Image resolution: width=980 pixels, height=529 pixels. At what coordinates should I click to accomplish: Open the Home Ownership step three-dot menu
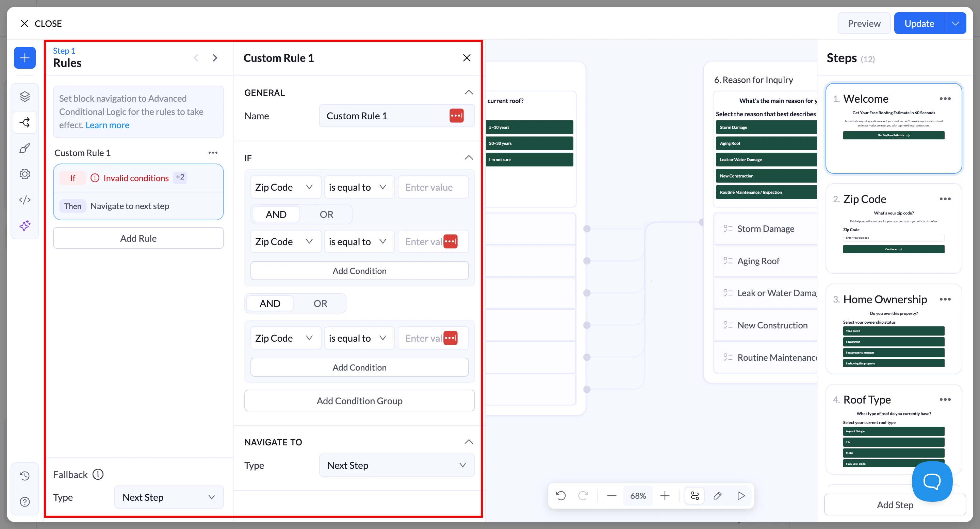945,300
